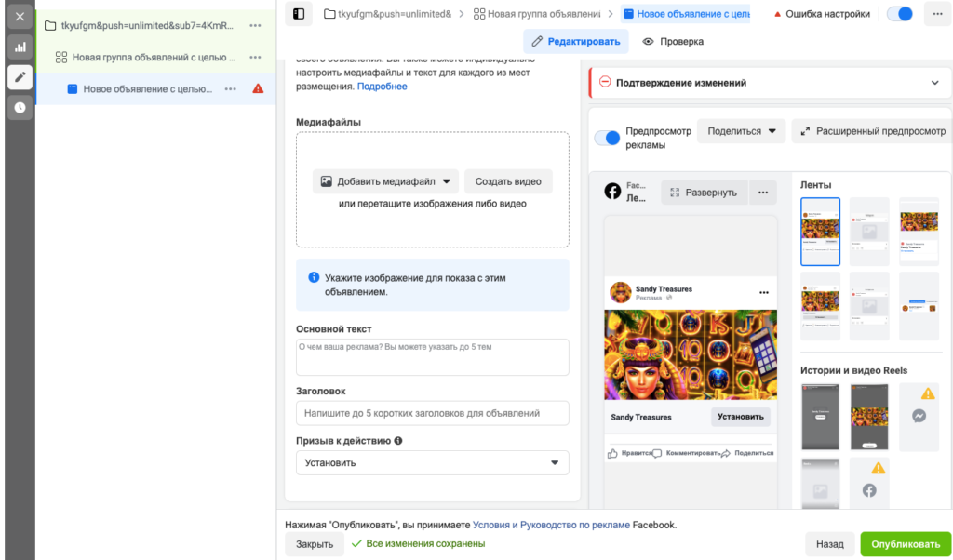
Task: Open the Поделиться dropdown above preview
Action: 742,131
